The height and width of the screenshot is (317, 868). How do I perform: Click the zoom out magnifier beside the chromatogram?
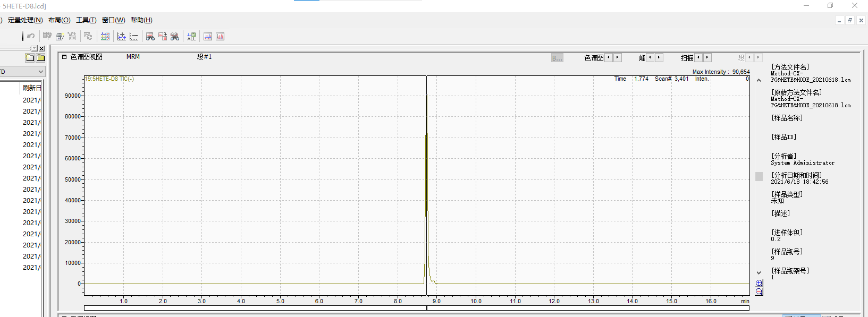click(x=759, y=292)
